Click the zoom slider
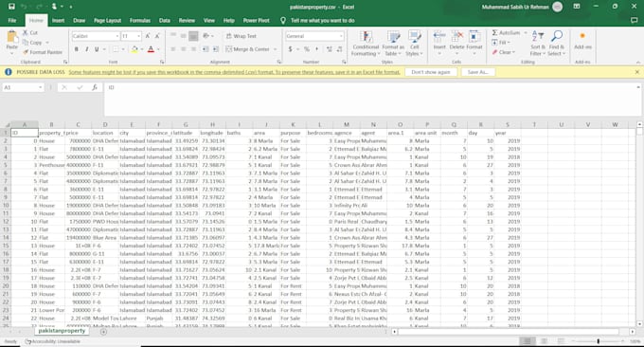The width and height of the screenshot is (644, 347). pyautogui.click(x=598, y=341)
